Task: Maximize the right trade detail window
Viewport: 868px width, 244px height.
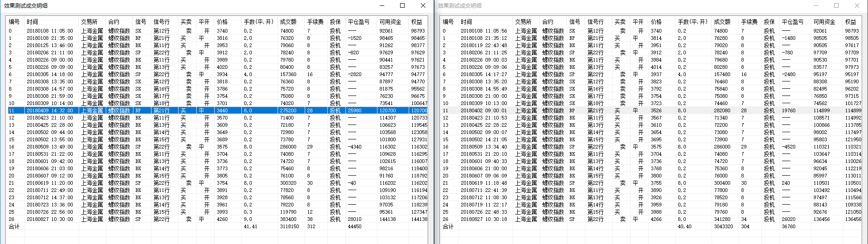Action: coord(836,5)
